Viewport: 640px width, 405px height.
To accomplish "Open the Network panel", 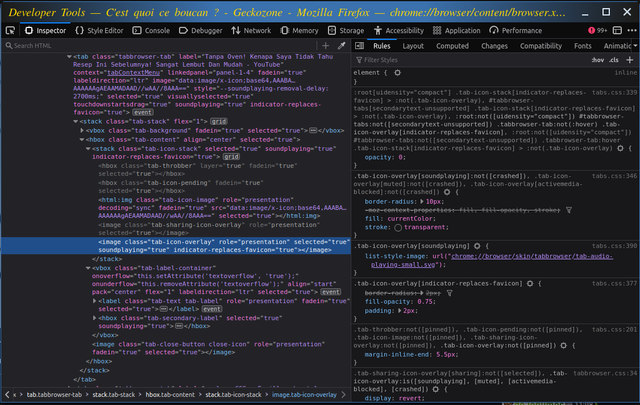I will (x=251, y=31).
